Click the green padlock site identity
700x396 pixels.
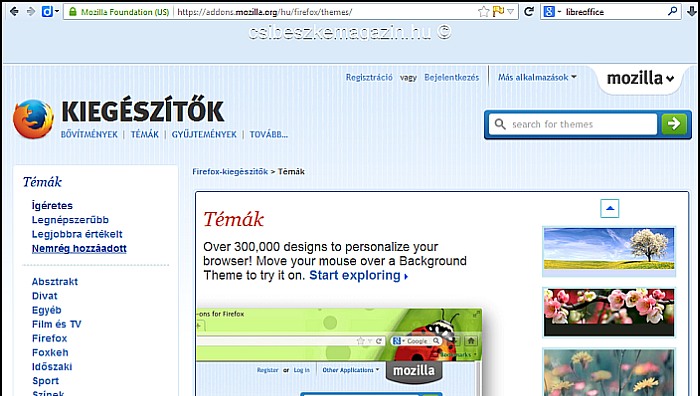[x=73, y=12]
